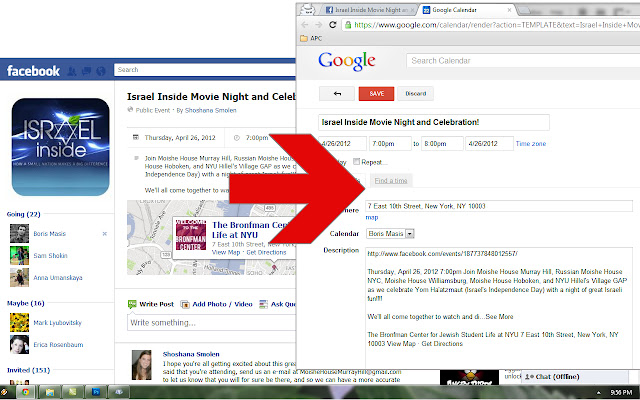Click the Ask Question poll icon
Viewport: 640px width, 400px height.
264,304
